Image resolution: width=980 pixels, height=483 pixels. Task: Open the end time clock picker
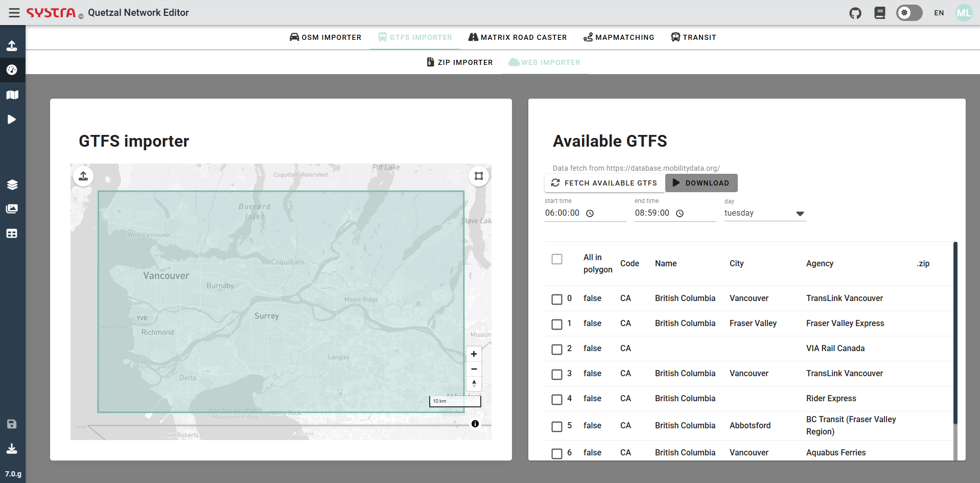(680, 214)
